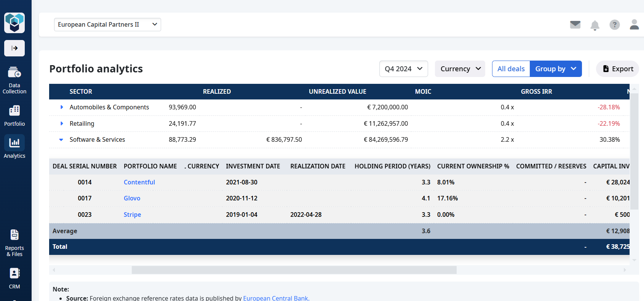This screenshot has height=301, width=644.
Task: Open the Currency dropdown
Action: pos(460,69)
